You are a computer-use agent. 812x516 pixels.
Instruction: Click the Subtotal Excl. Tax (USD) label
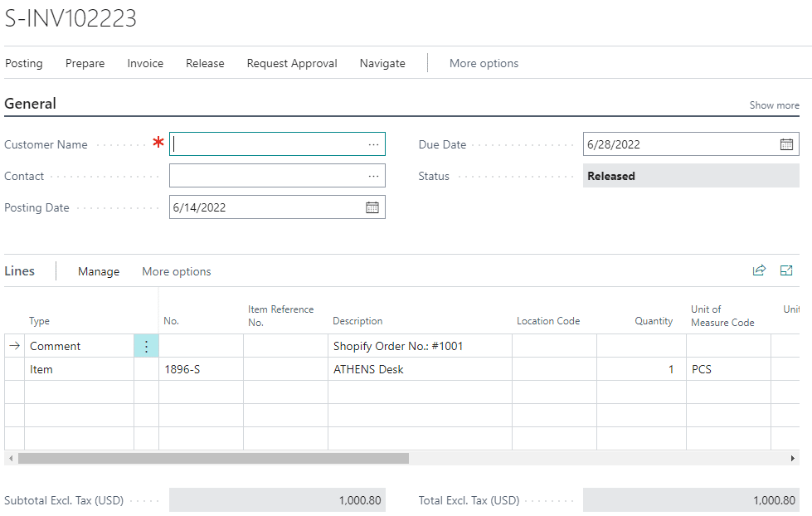(x=64, y=500)
